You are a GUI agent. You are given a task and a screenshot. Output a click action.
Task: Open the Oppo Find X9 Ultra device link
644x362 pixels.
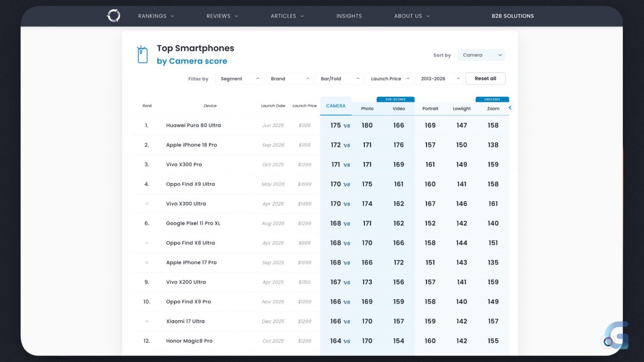[190, 184]
